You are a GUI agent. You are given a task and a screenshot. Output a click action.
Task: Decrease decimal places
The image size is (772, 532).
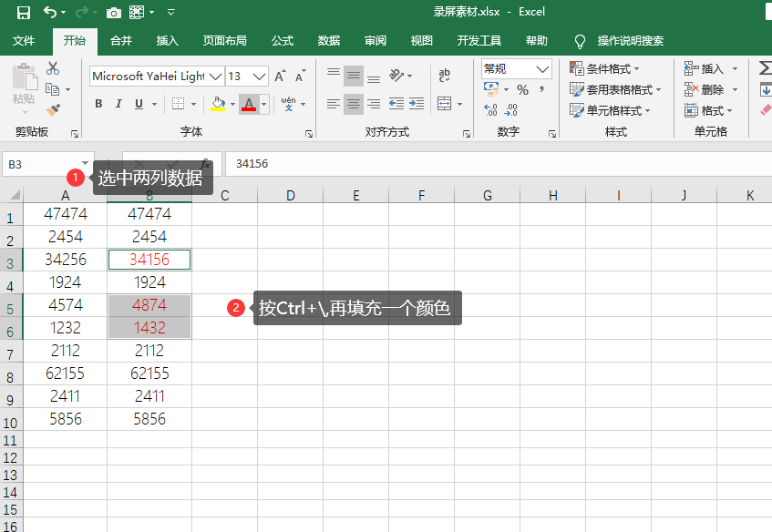(511, 109)
